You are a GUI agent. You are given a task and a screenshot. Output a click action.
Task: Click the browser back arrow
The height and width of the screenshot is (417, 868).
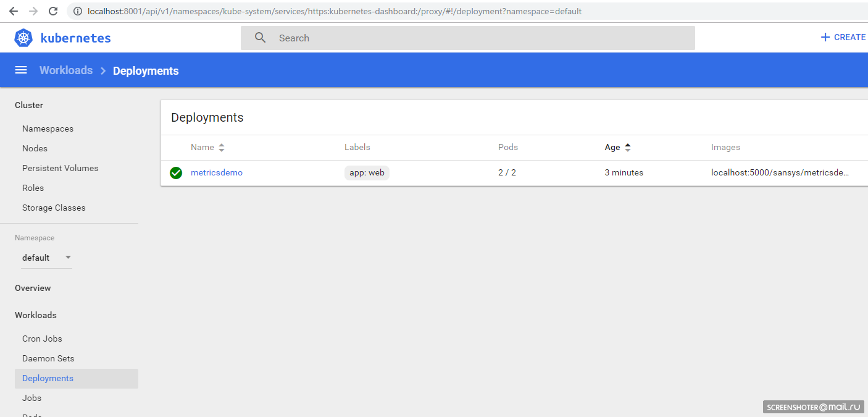(x=14, y=11)
